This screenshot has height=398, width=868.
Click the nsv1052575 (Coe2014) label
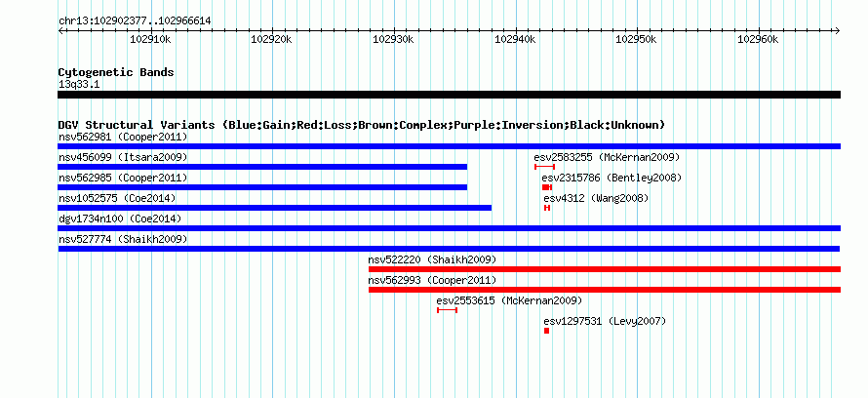pyautogui.click(x=117, y=198)
